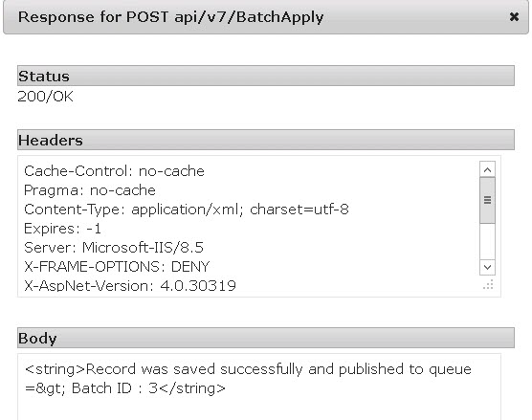Image resolution: width=532 pixels, height=420 pixels.
Task: Click the empty scrollbar track below thumb
Action: pos(488,241)
